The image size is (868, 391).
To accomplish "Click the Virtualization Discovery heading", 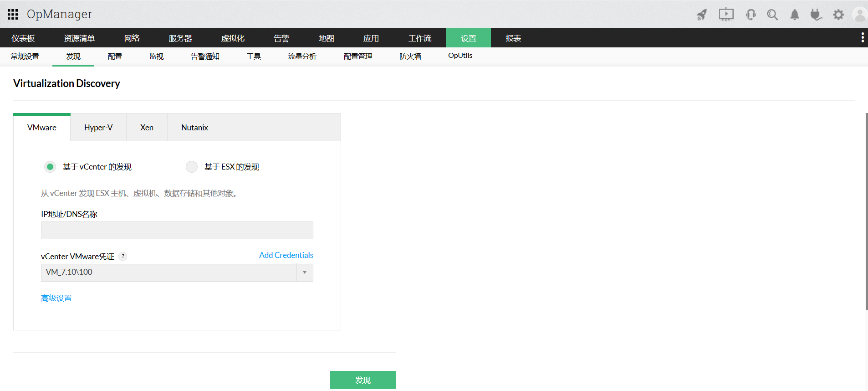I will click(x=66, y=83).
